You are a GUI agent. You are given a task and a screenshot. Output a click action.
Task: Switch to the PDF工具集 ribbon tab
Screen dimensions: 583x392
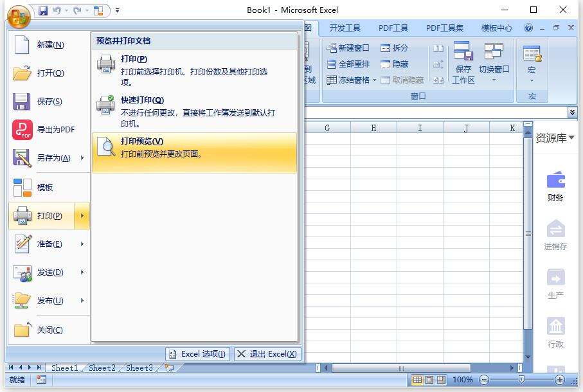coord(445,28)
